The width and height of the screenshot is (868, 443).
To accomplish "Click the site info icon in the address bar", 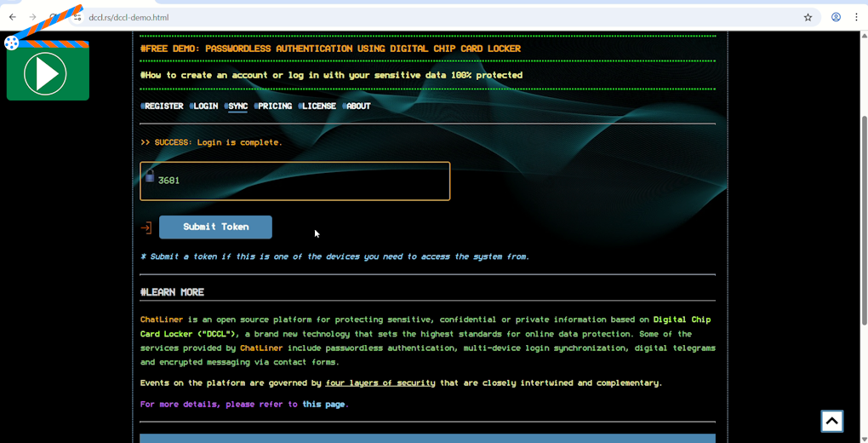I will pyautogui.click(x=77, y=17).
